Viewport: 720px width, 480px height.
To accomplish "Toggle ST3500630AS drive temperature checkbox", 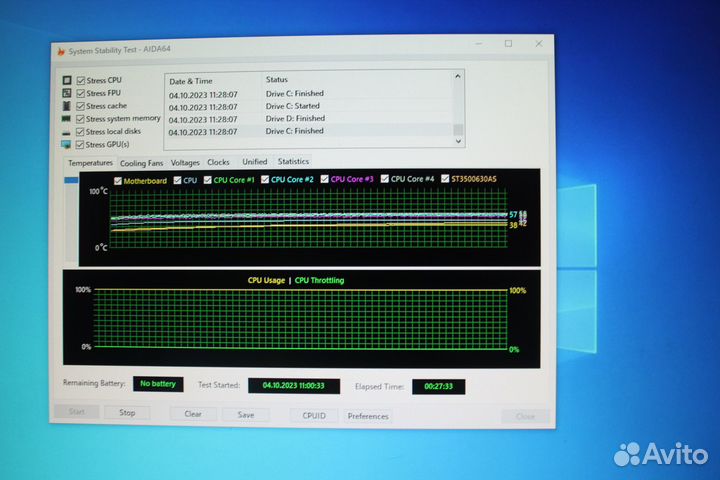I will coord(445,178).
